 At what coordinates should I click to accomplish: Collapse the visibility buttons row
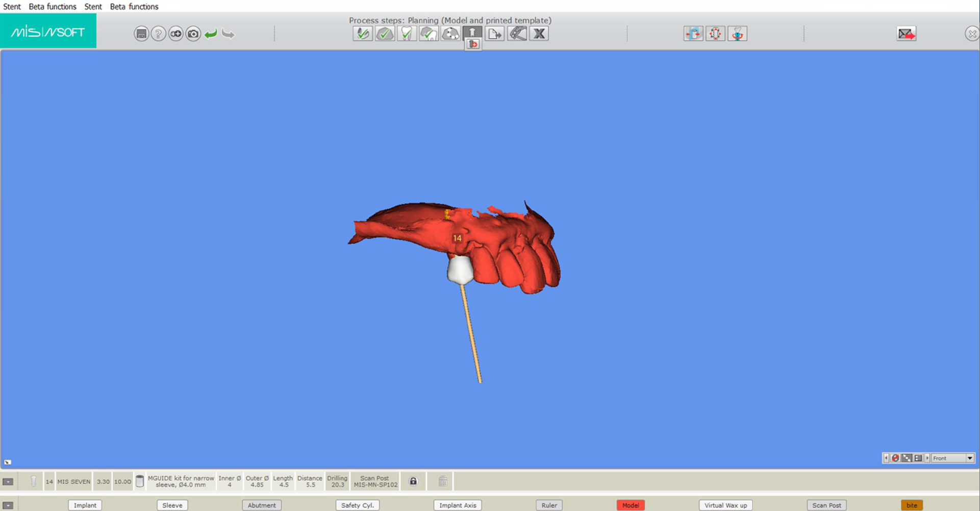(x=8, y=505)
